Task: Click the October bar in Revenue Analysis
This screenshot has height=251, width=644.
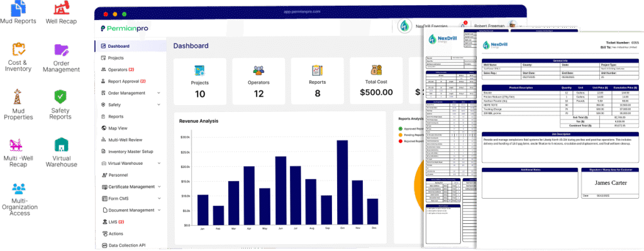Action: (x=342, y=182)
